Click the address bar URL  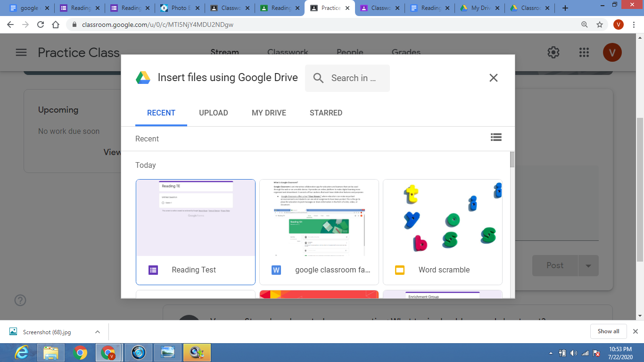(x=157, y=25)
